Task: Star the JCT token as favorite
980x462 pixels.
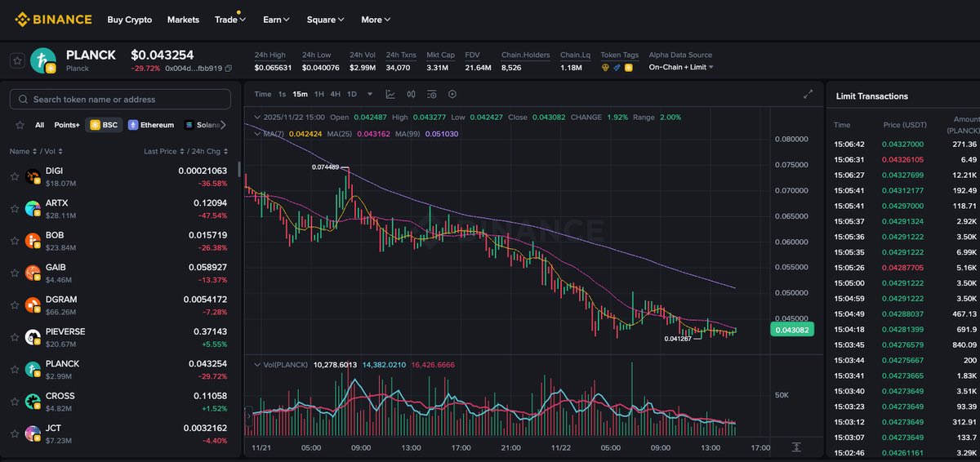Action: click(15, 433)
